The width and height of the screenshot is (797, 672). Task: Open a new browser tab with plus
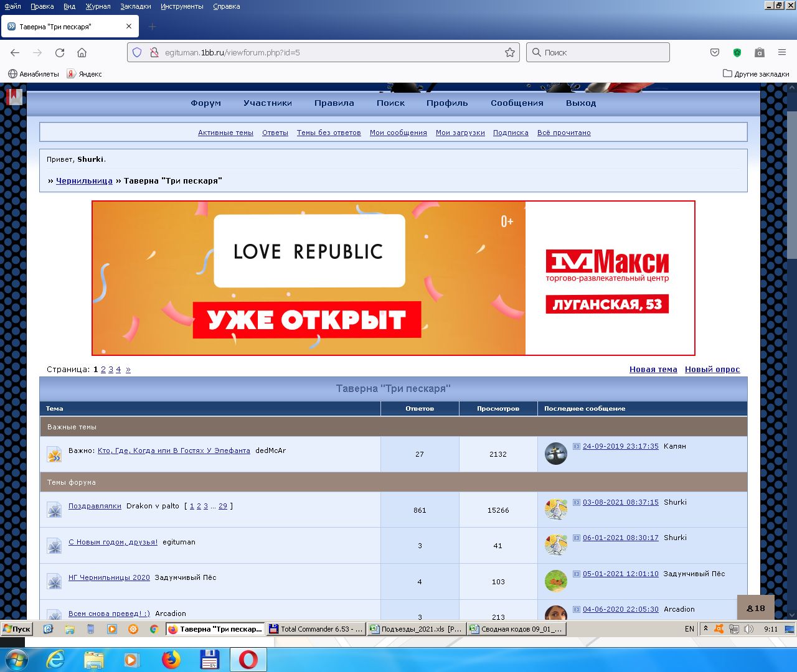click(153, 27)
